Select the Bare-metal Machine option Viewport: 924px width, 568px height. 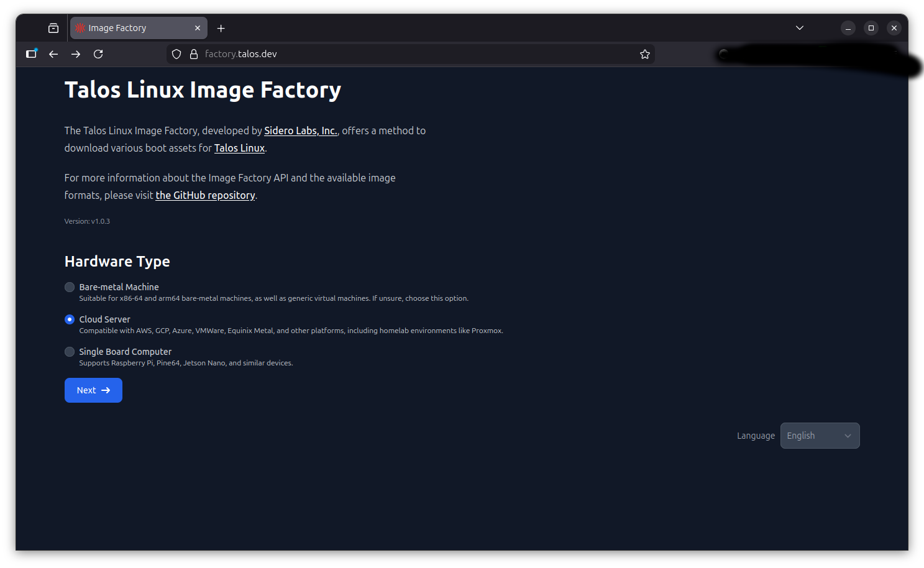coord(70,287)
